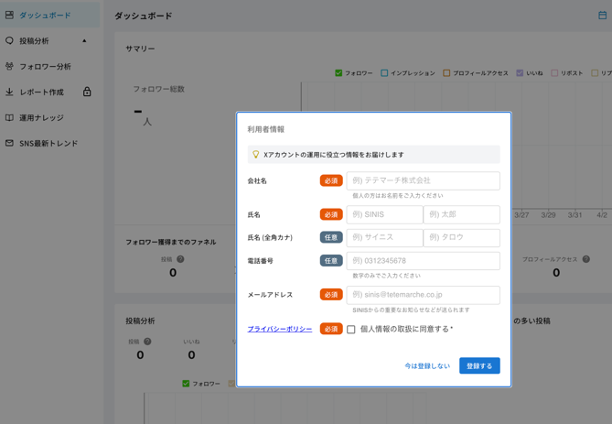The image size is (612, 424).
Task: Click the 利用者情報 dialog title
Action: coord(266,129)
